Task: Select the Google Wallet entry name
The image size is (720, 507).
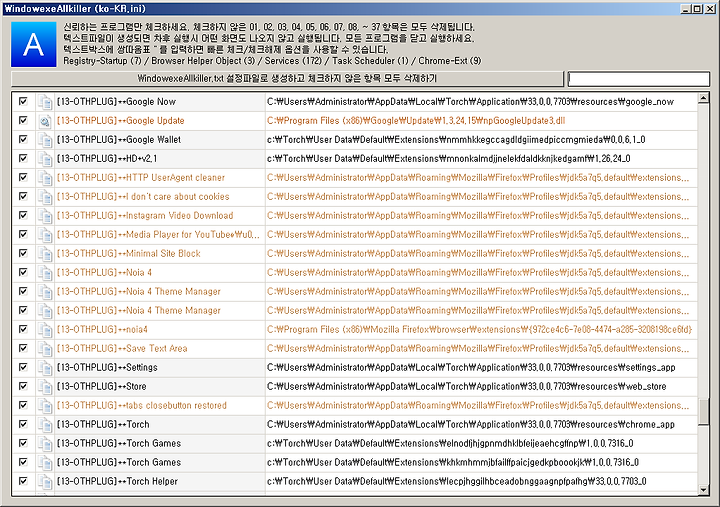Action: pyautogui.click(x=119, y=140)
